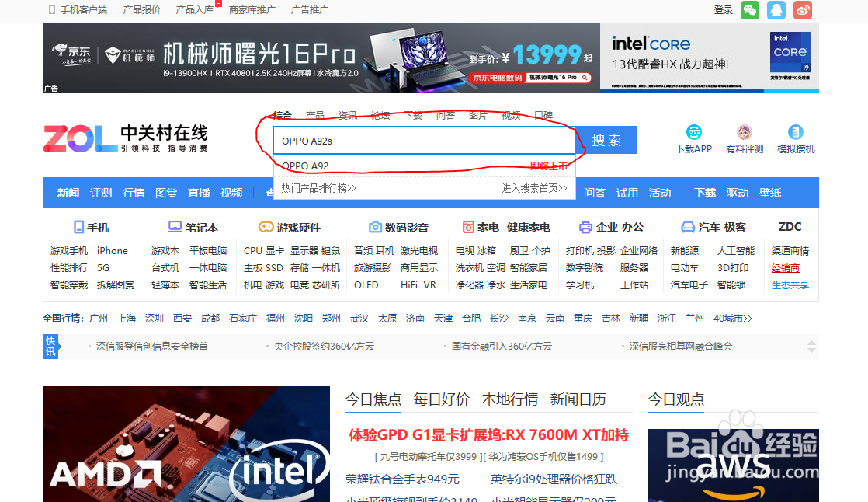Click the 搜索 button
The height and width of the screenshot is (502, 868).
coord(606,140)
